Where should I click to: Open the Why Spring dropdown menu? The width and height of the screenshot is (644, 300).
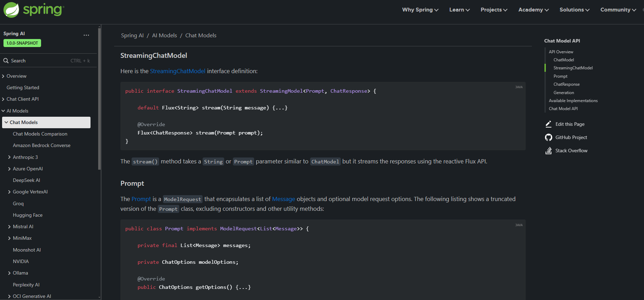(x=420, y=10)
